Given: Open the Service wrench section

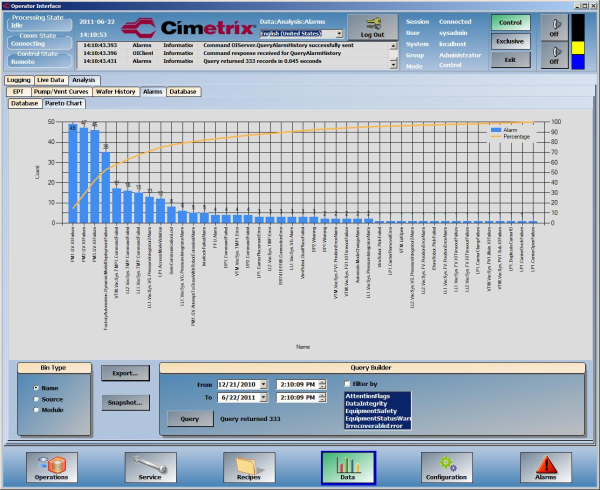Looking at the screenshot, I should (150, 467).
